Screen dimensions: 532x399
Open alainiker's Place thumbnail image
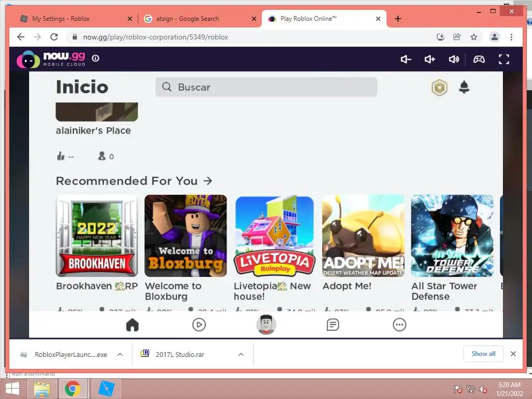pyautogui.click(x=97, y=112)
